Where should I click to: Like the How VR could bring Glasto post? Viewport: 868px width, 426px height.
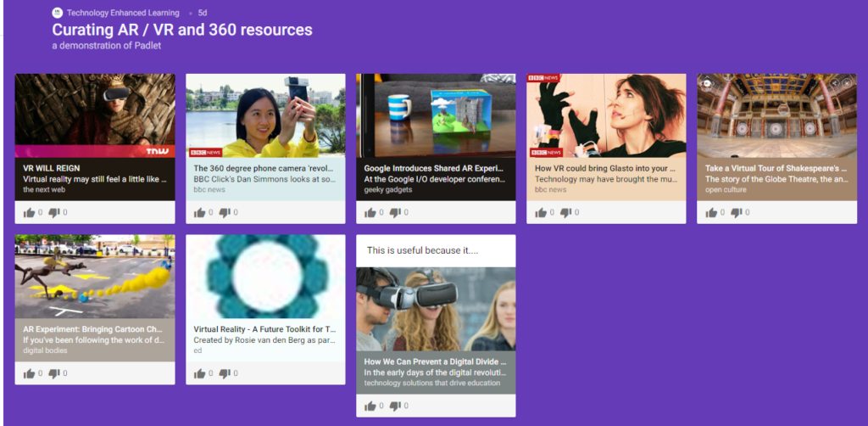[541, 213]
